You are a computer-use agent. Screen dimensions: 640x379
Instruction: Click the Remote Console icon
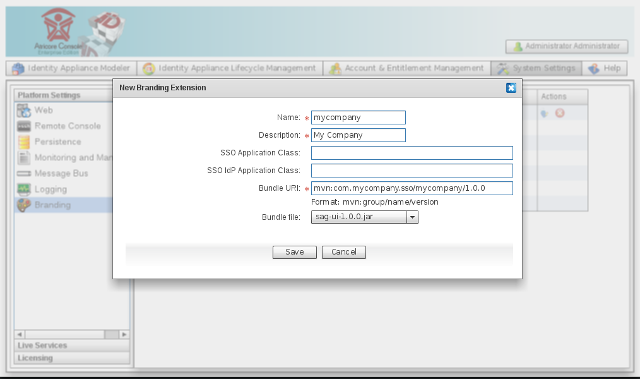point(24,126)
